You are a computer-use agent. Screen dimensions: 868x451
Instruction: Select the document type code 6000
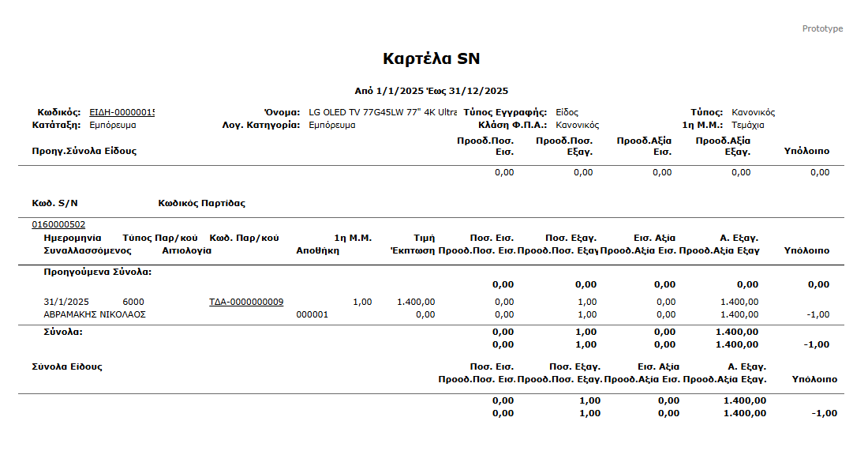click(x=133, y=302)
